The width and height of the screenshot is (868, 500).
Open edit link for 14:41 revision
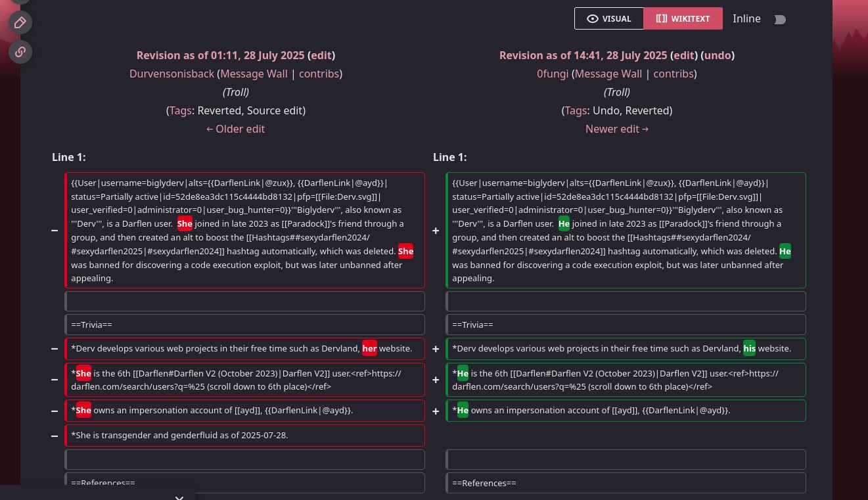[683, 55]
